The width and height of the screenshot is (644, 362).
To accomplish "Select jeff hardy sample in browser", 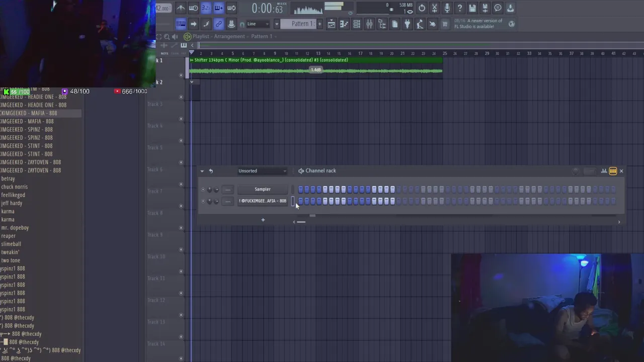I will [x=12, y=203].
